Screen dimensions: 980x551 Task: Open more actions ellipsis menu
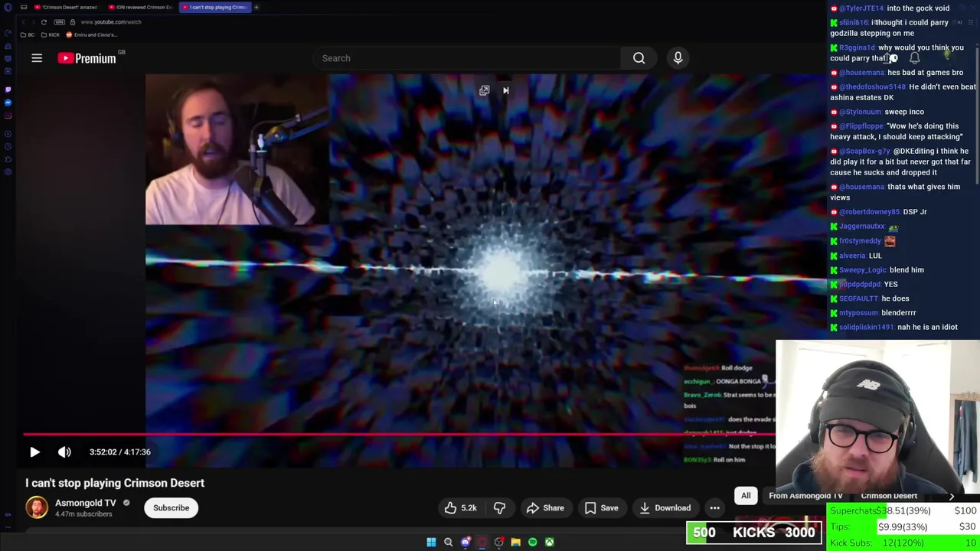[x=714, y=508]
